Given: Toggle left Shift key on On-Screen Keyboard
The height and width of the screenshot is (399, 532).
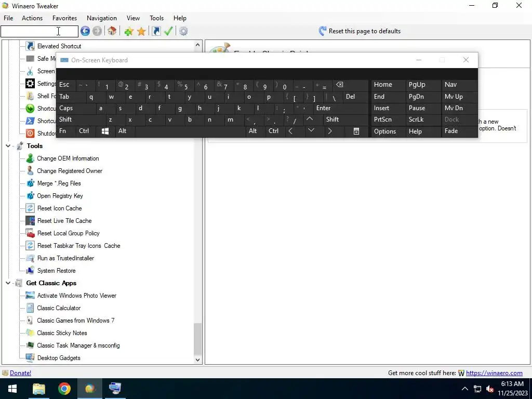Looking at the screenshot, I should (x=81, y=119).
